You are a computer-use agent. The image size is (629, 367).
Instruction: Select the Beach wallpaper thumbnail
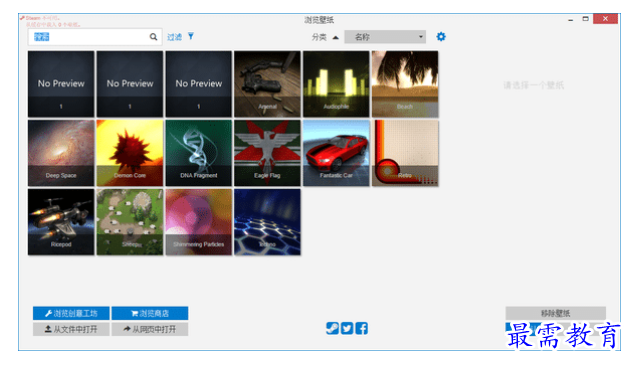point(405,84)
